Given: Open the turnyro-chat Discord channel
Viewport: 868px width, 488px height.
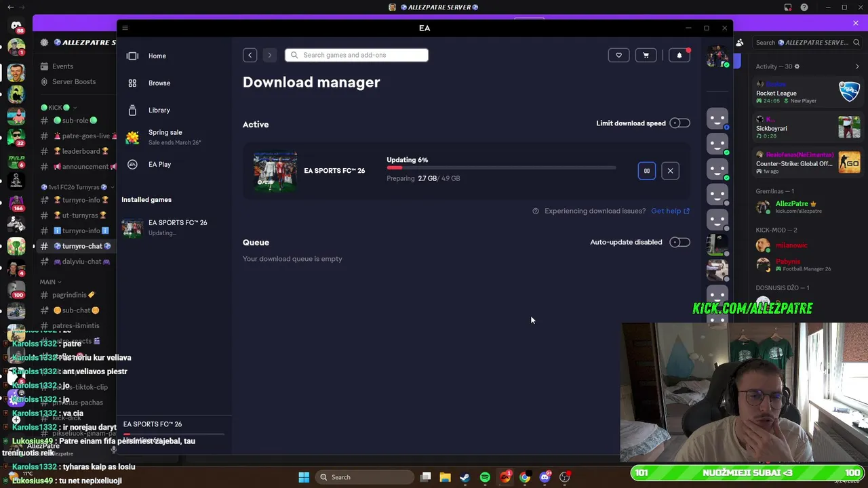Looking at the screenshot, I should pos(75,246).
